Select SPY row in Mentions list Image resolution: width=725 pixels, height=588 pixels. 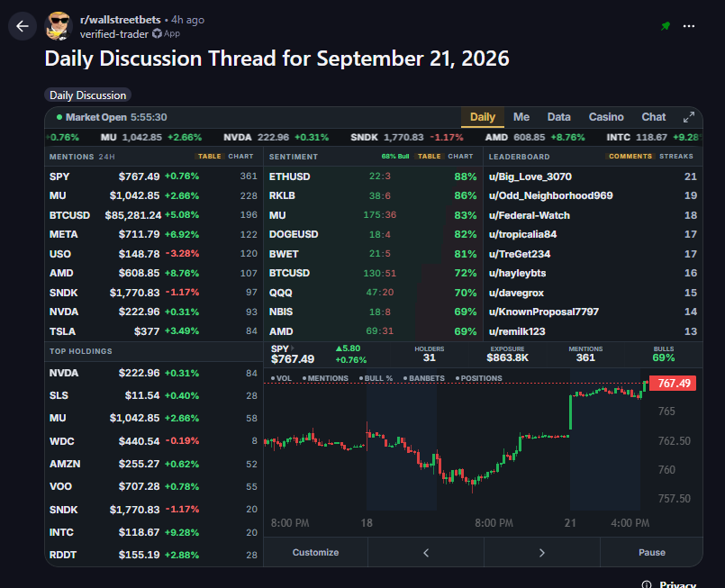coord(153,176)
